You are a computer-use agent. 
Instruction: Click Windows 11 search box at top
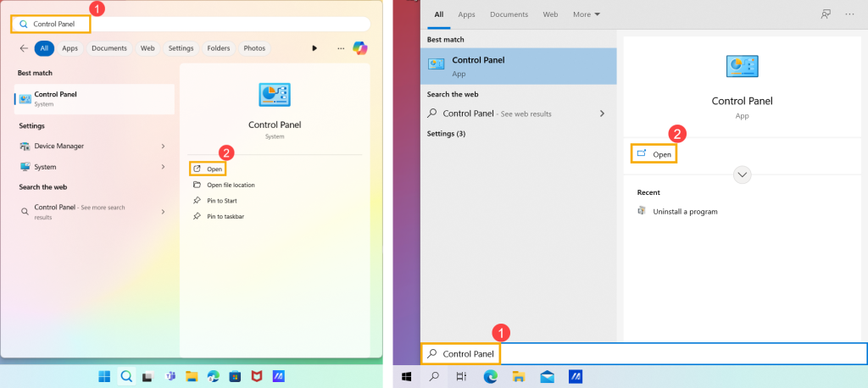click(191, 25)
